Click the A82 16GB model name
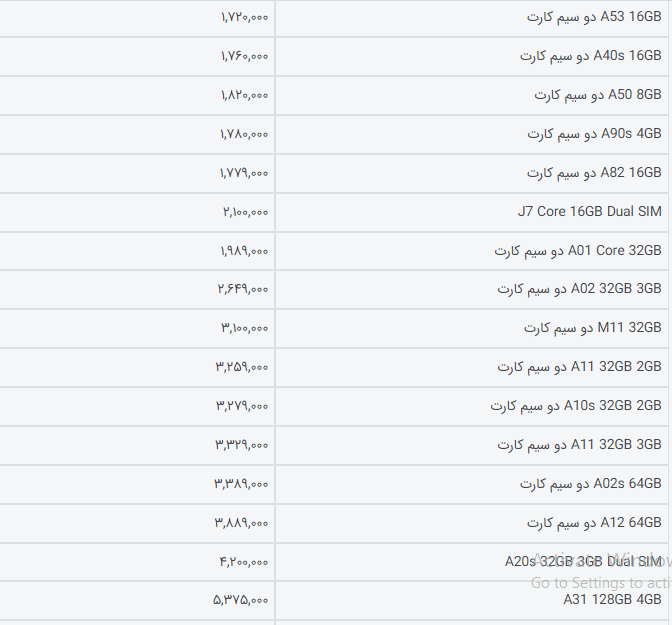Screen dimensions: 672x625 point(594,173)
